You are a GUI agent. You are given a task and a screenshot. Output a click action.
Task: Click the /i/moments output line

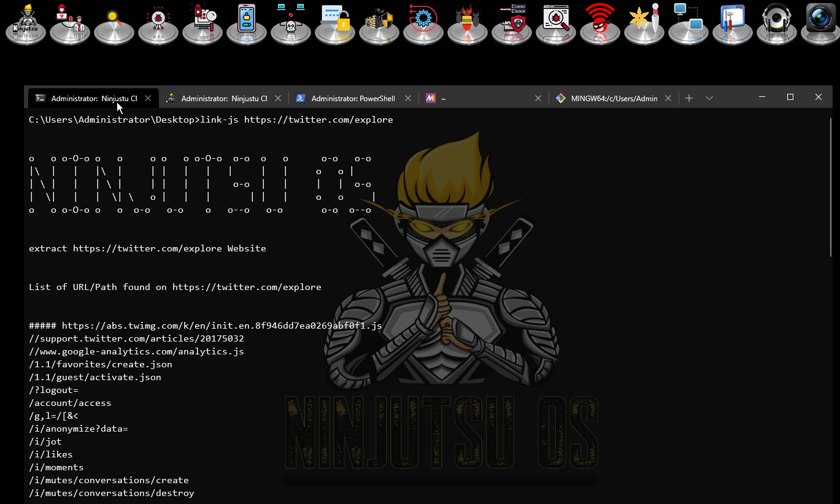56,467
